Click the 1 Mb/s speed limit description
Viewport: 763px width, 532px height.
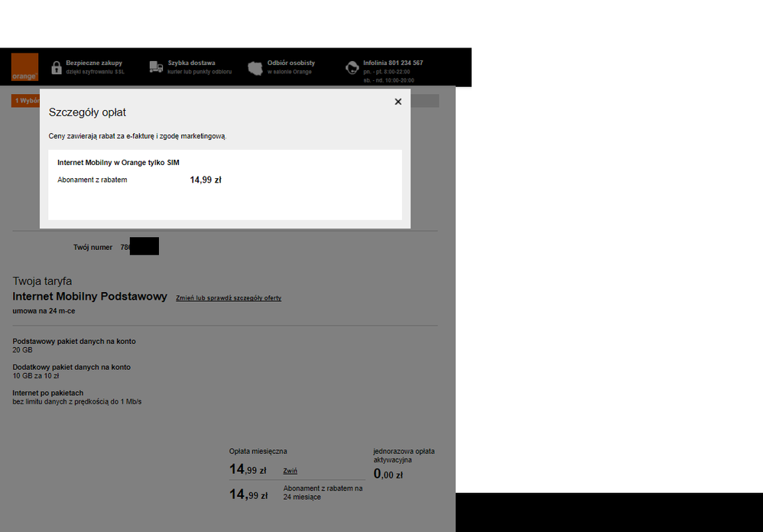coord(77,401)
